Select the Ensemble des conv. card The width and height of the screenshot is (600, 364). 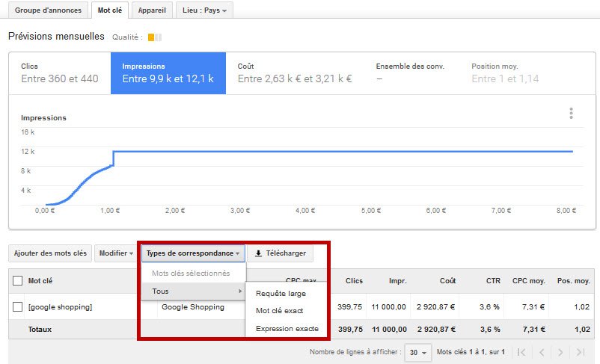coord(410,73)
